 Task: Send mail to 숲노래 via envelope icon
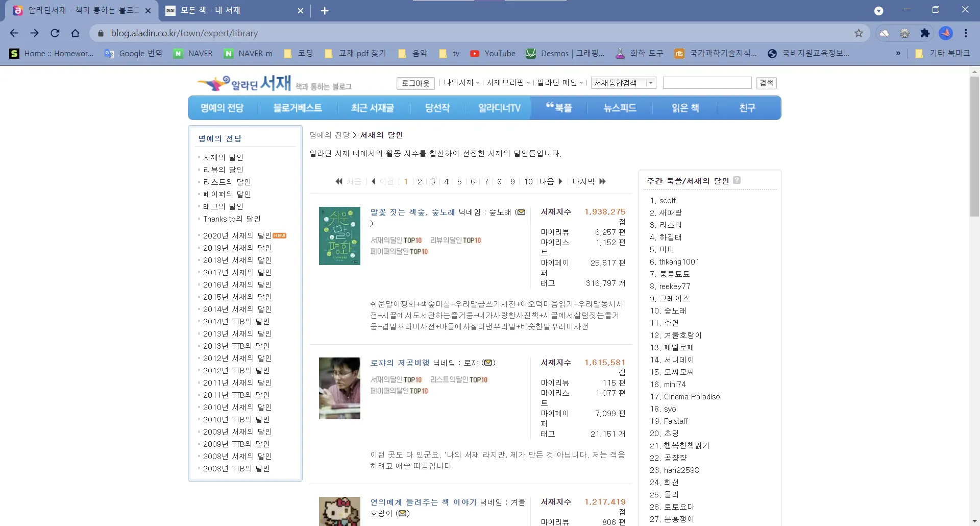pos(521,212)
